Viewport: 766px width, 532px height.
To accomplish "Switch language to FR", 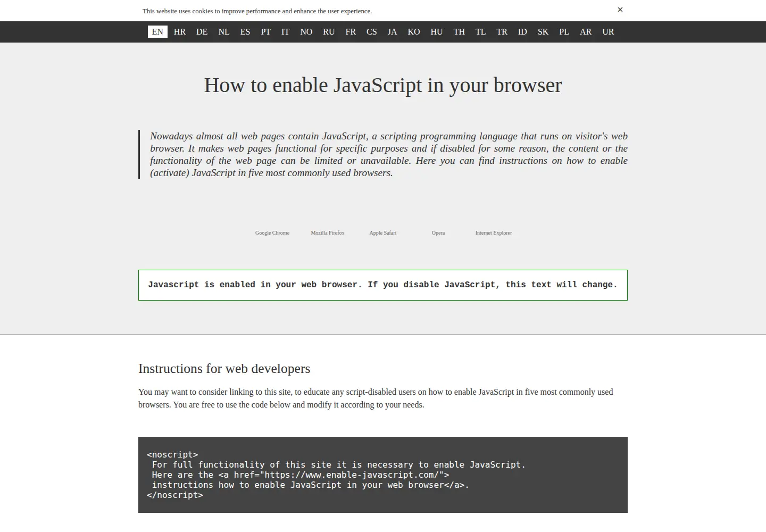I will 351,32.
